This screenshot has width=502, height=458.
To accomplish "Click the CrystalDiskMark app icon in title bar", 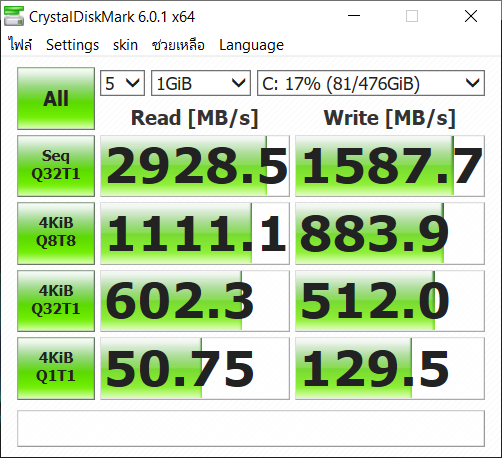I will tap(14, 16).
